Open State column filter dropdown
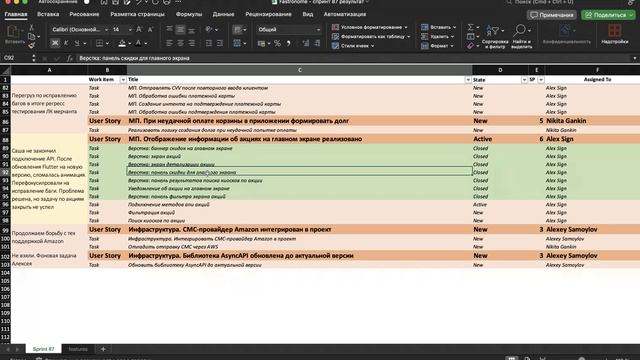This screenshot has height=360, width=640. 524,80
